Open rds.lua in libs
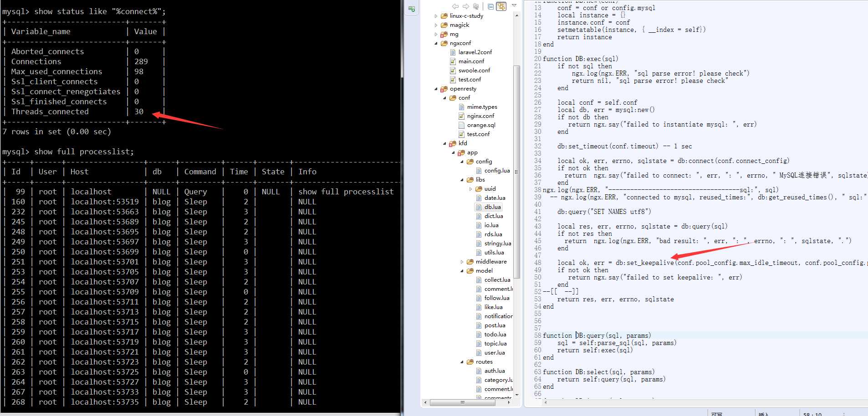This screenshot has height=416, width=868. point(493,234)
